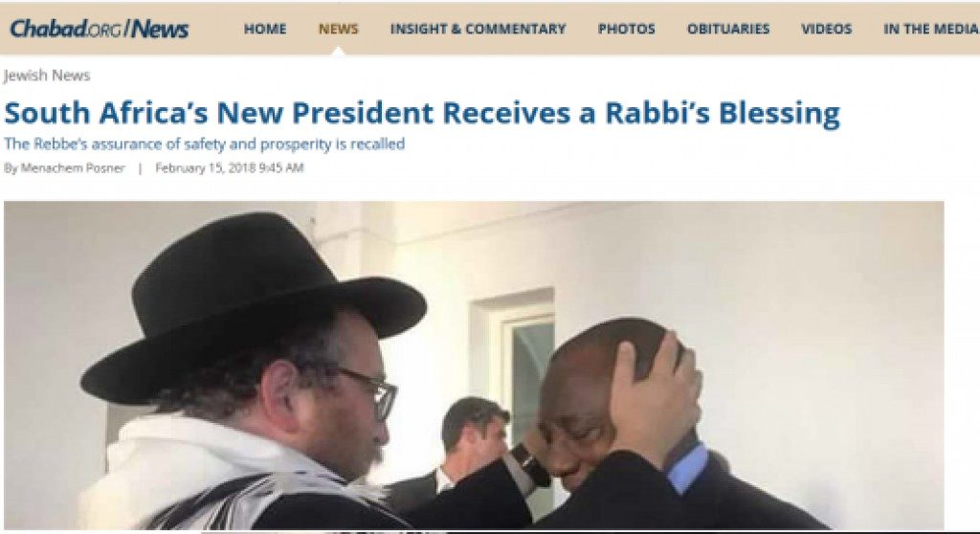The height and width of the screenshot is (534, 980).
Task: Click the wristwatch in the photo
Action: pyautogui.click(x=530, y=466)
